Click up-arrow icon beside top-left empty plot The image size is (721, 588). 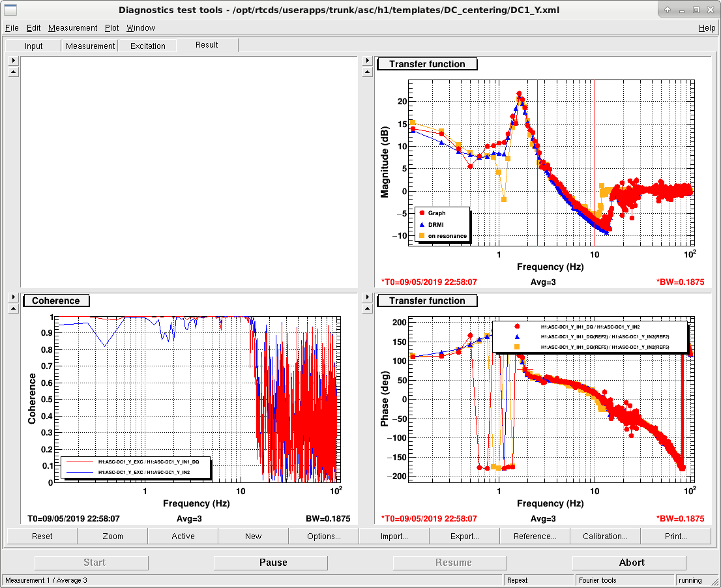click(13, 72)
